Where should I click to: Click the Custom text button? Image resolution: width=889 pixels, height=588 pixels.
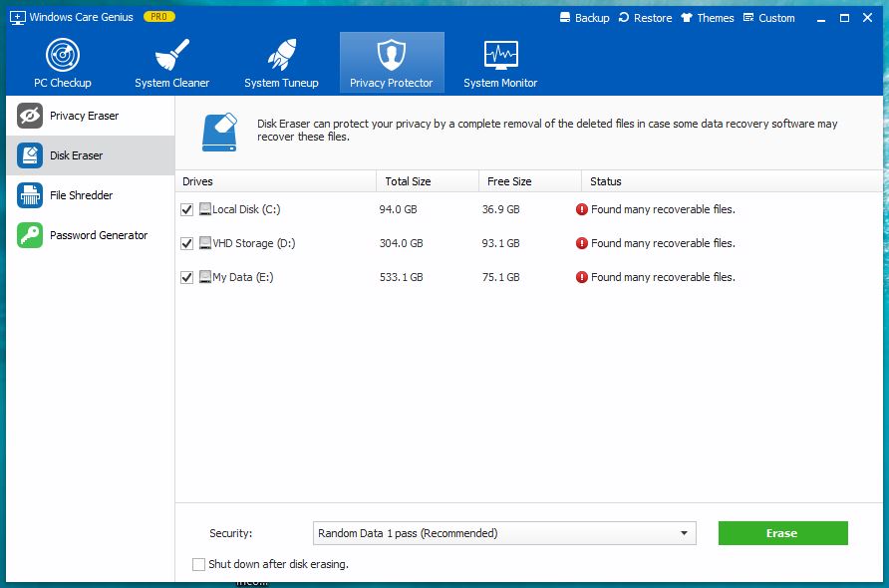776,18
